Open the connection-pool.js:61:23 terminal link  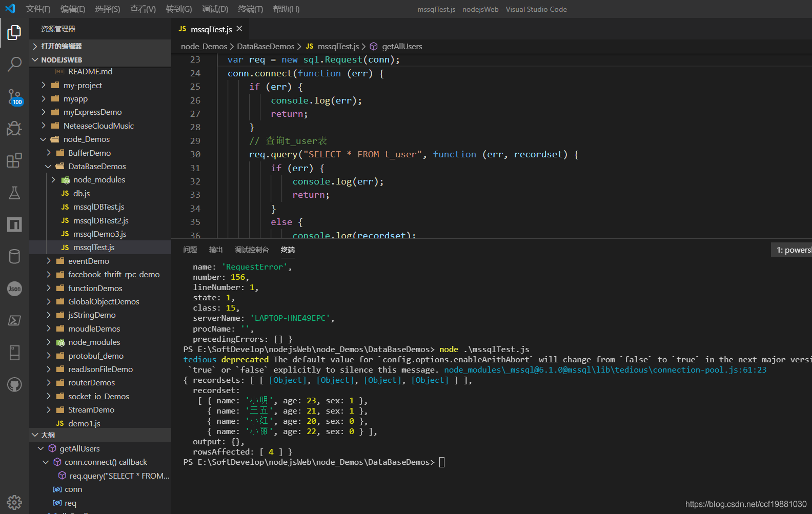605,370
